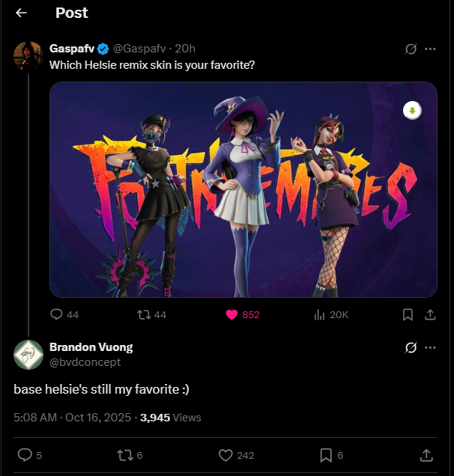Reply to Gaspafv's post with 44 comments
This screenshot has height=476, width=454.
[64, 314]
